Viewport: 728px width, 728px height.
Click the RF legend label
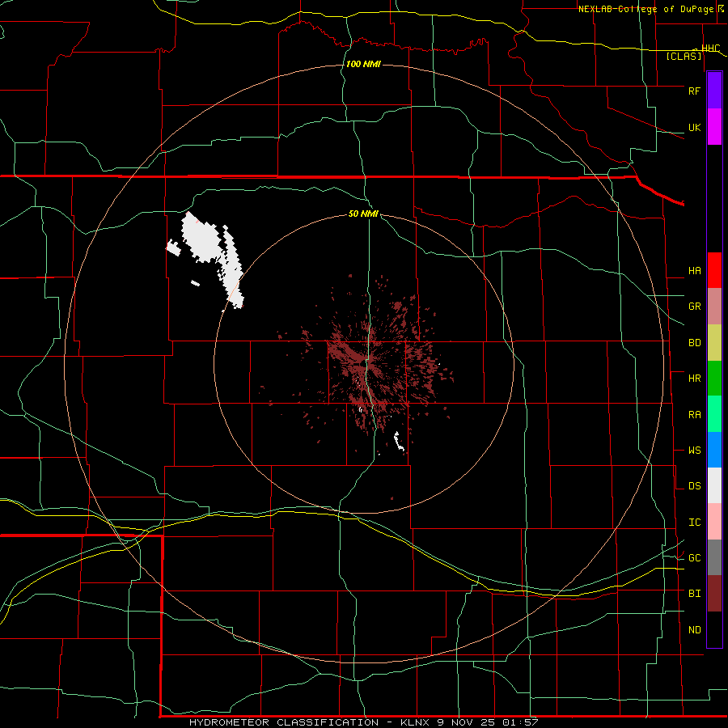click(x=694, y=91)
